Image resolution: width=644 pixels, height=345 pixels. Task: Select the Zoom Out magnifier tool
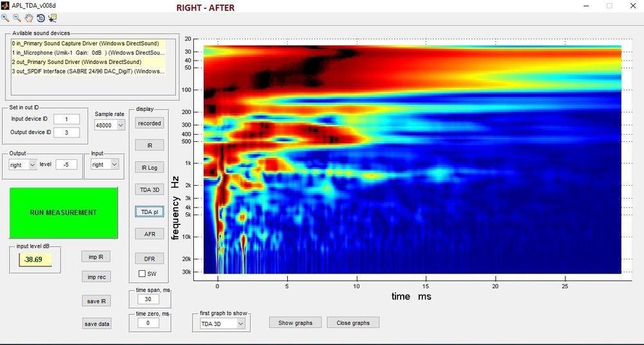(17, 17)
